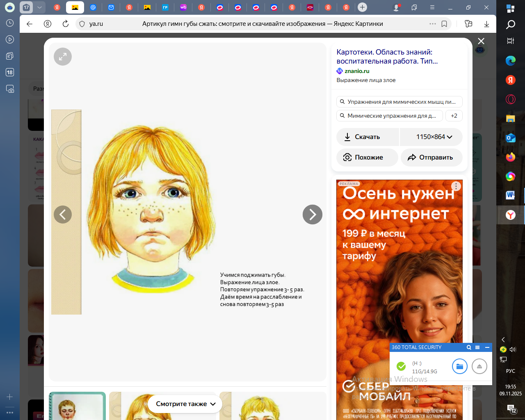Show +2 more related search queries
This screenshot has height=420, width=525.
click(x=454, y=116)
